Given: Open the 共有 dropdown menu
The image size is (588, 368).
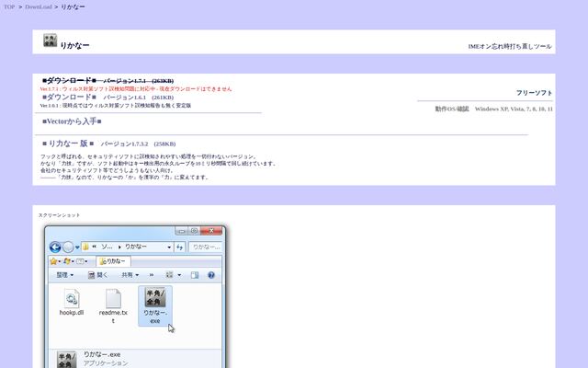Looking at the screenshot, I should (130, 275).
